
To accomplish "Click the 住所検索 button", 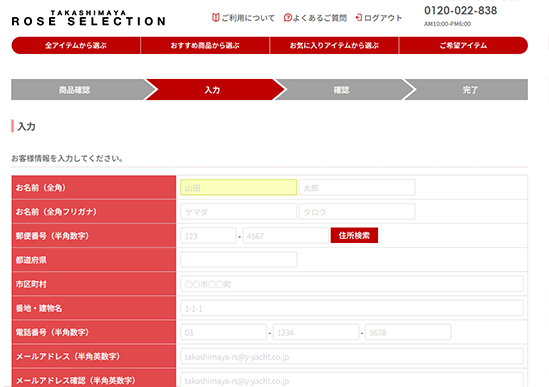I will (354, 235).
